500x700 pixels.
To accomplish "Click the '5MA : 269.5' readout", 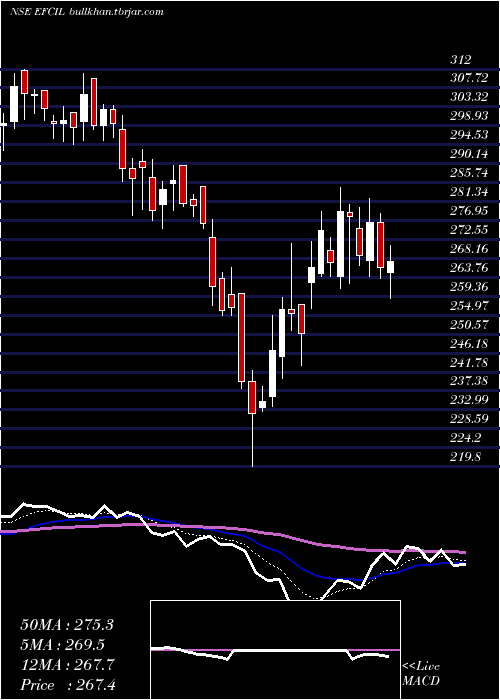I will coord(62,645).
